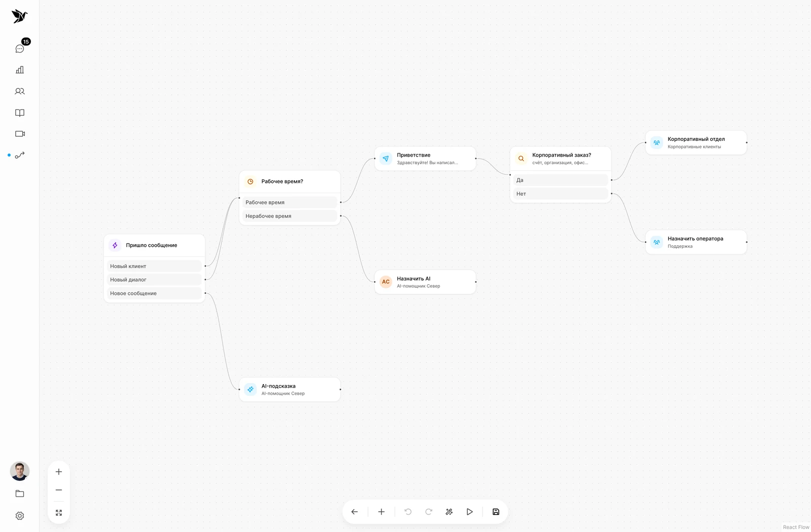Open the video camera icon in sidebar
Viewport: 811px width, 532px height.
(20, 134)
